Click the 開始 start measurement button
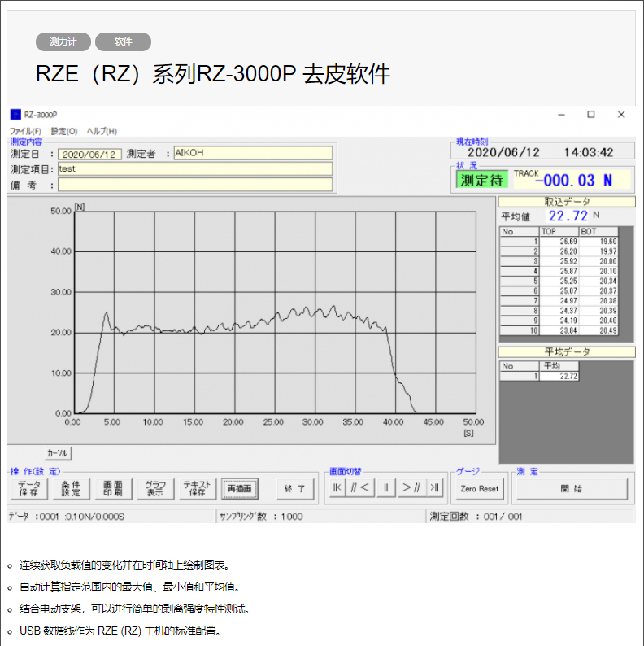Viewport: 644px width, 646px height. pyautogui.click(x=572, y=489)
